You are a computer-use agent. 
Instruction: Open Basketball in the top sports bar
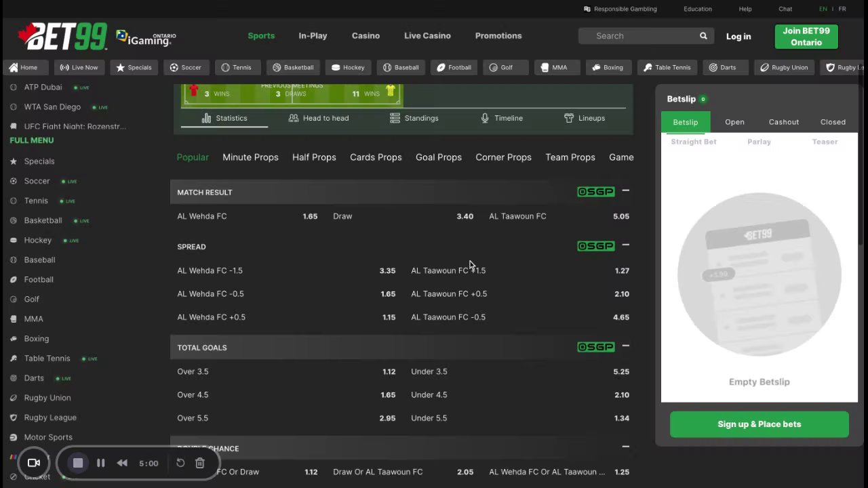[x=293, y=67]
